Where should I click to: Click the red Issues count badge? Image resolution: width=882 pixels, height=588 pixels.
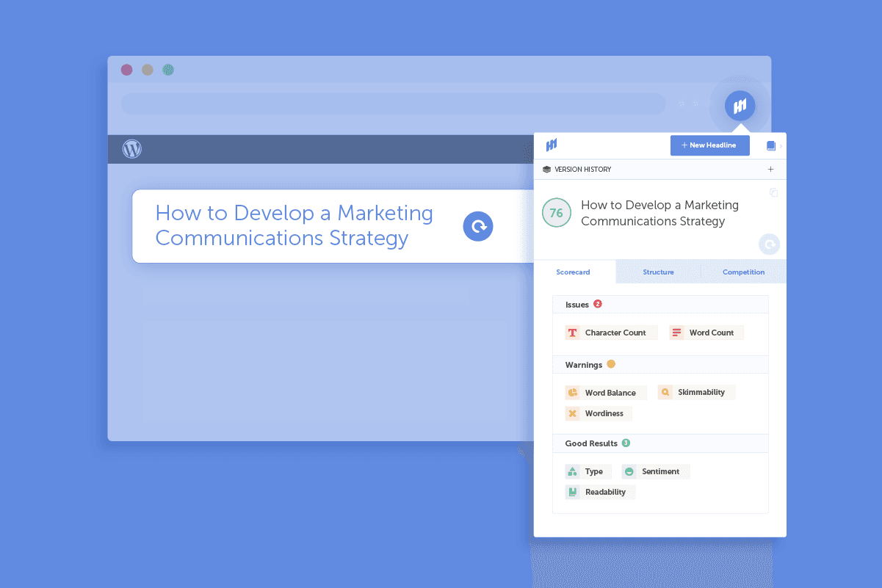(597, 304)
